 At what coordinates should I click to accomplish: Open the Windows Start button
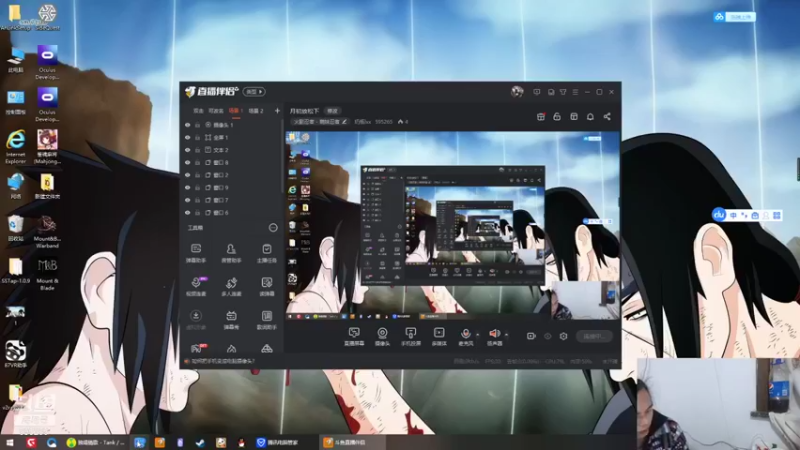point(10,442)
